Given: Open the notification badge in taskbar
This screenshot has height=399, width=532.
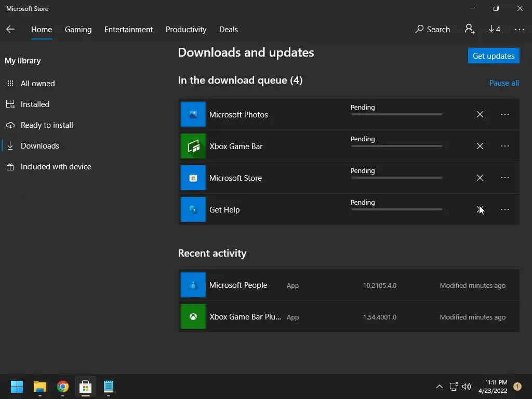Looking at the screenshot, I should click(517, 387).
